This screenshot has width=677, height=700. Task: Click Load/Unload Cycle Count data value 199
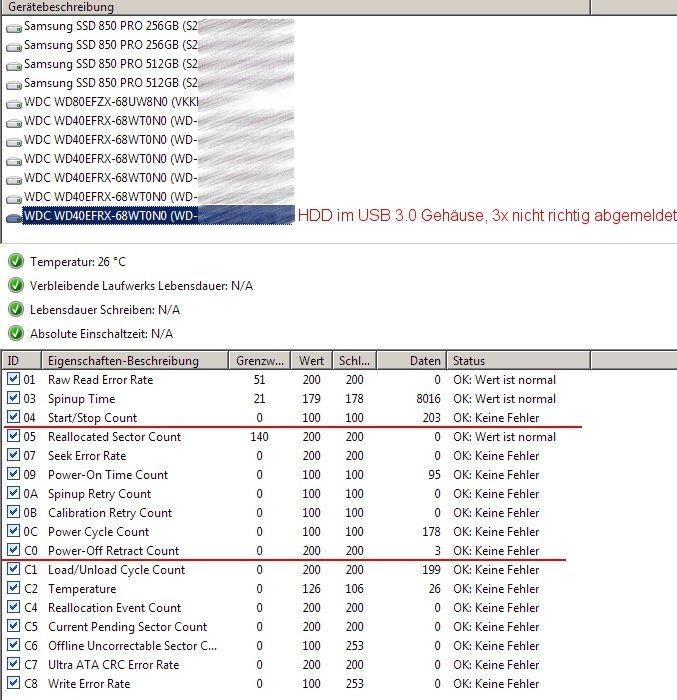tap(431, 570)
